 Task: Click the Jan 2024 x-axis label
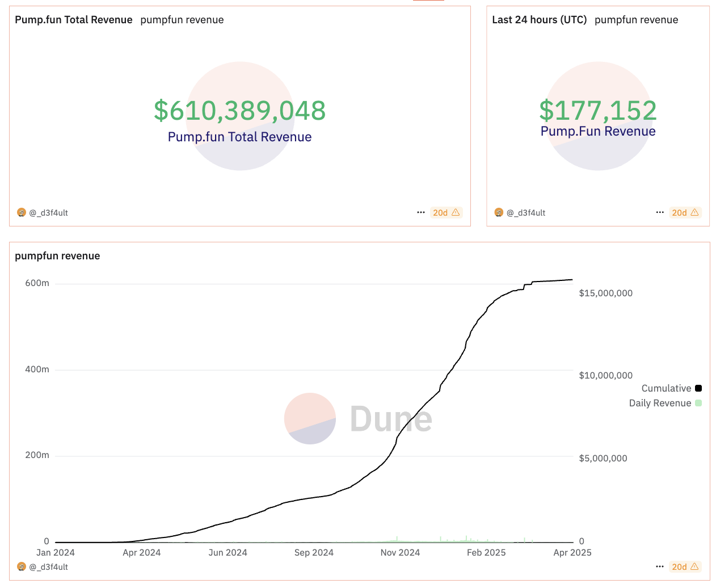56,553
